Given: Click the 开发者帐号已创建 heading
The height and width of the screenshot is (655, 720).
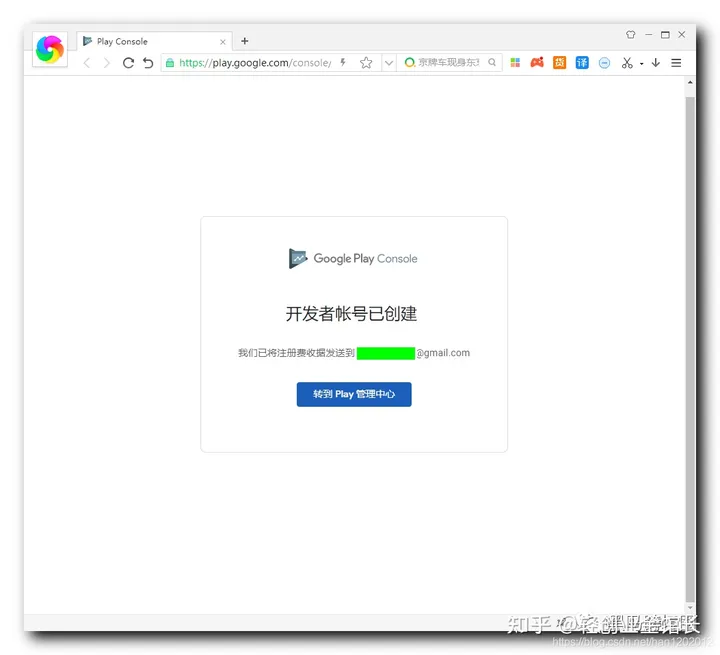Looking at the screenshot, I should coord(351,314).
